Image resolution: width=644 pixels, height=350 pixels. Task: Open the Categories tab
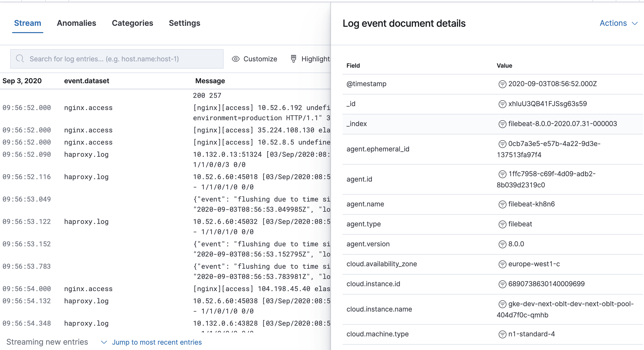click(132, 23)
